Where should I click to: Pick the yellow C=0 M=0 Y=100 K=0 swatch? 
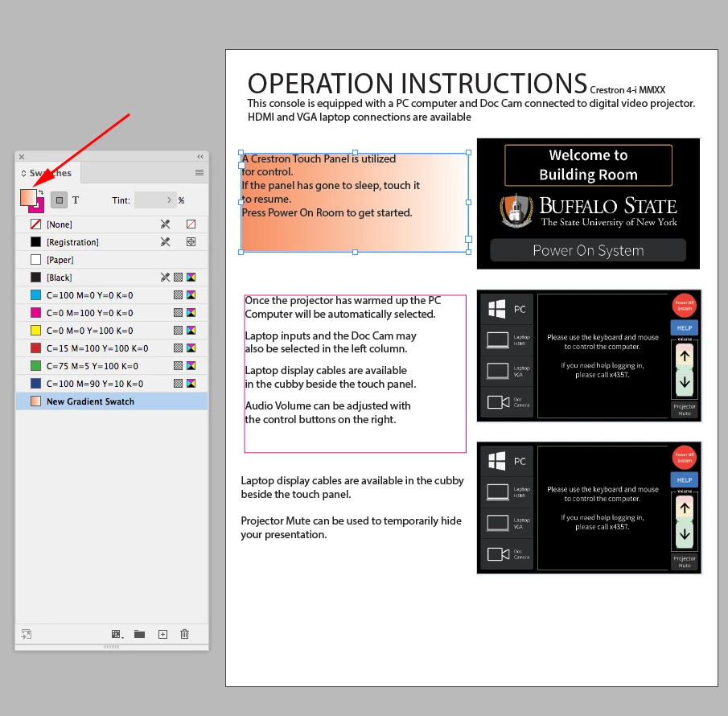pyautogui.click(x=112, y=330)
